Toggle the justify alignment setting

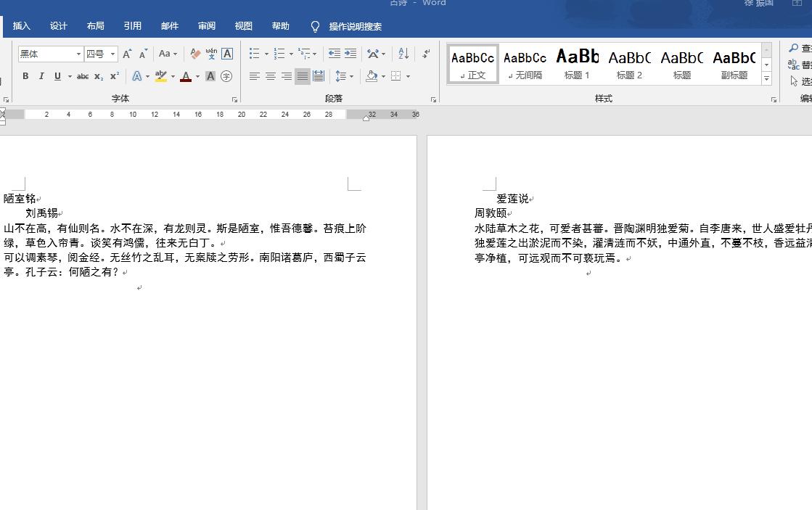303,75
